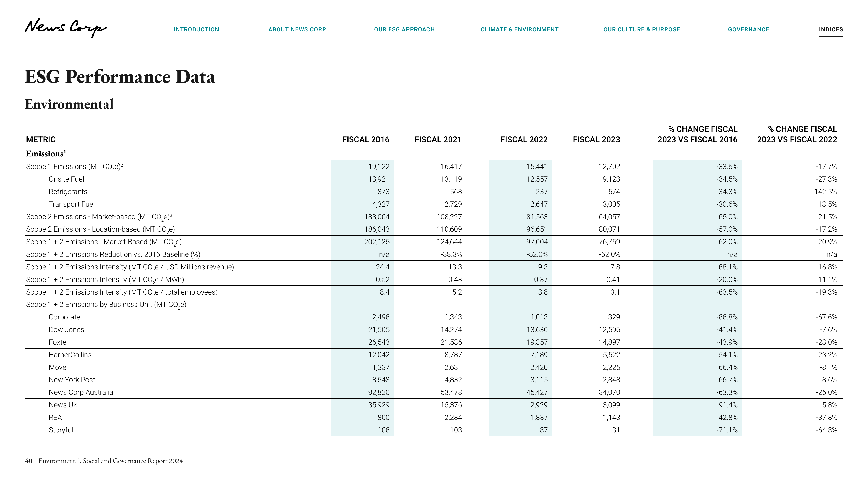Select the Onsite Fuel row label
This screenshot has height=488, width=868.
[x=66, y=179]
